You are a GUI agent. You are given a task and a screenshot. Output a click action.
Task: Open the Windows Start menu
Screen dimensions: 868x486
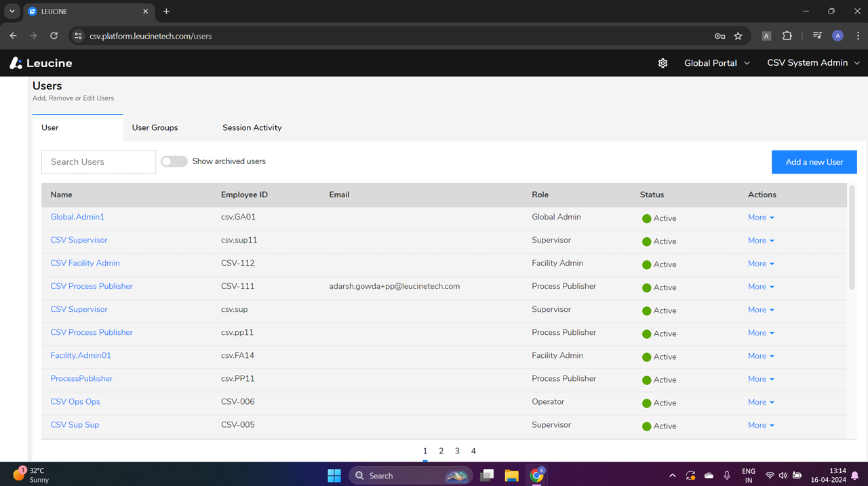click(x=334, y=475)
